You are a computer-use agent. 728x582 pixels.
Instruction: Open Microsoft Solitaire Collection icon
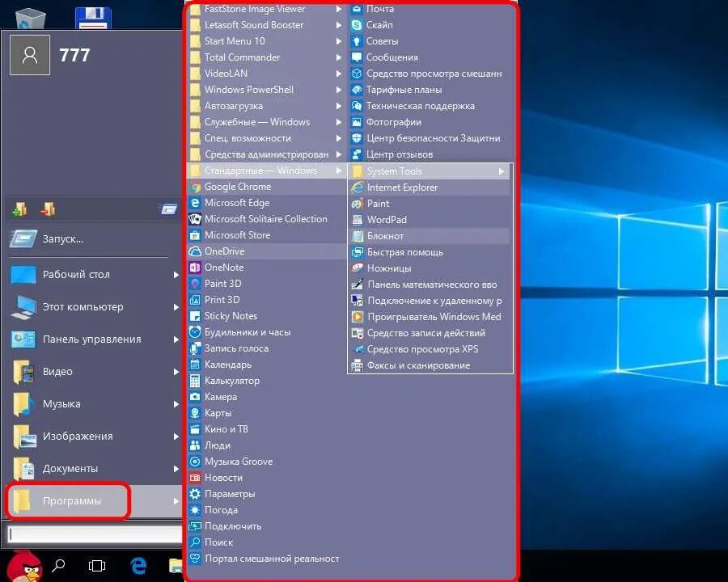tap(195, 219)
